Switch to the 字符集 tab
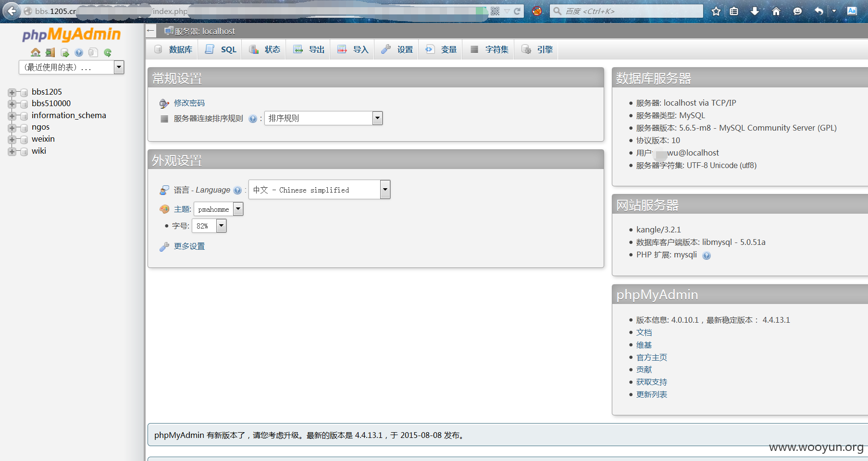Screen dimensions: 868x461 tap(489, 49)
